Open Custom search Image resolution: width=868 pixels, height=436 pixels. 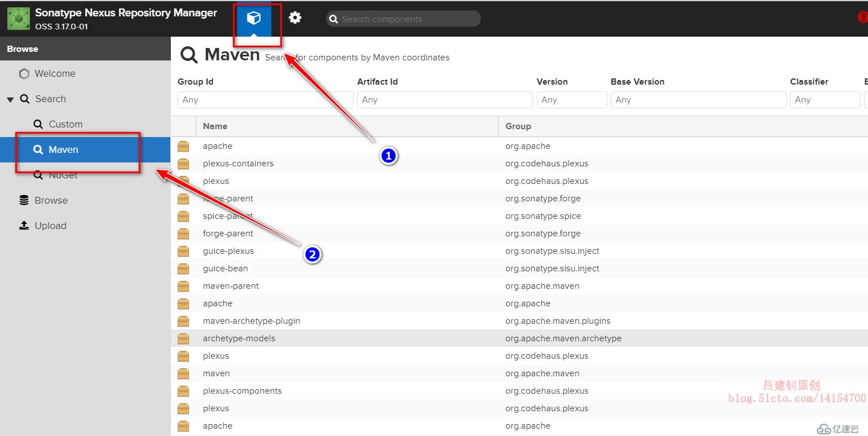pos(65,124)
